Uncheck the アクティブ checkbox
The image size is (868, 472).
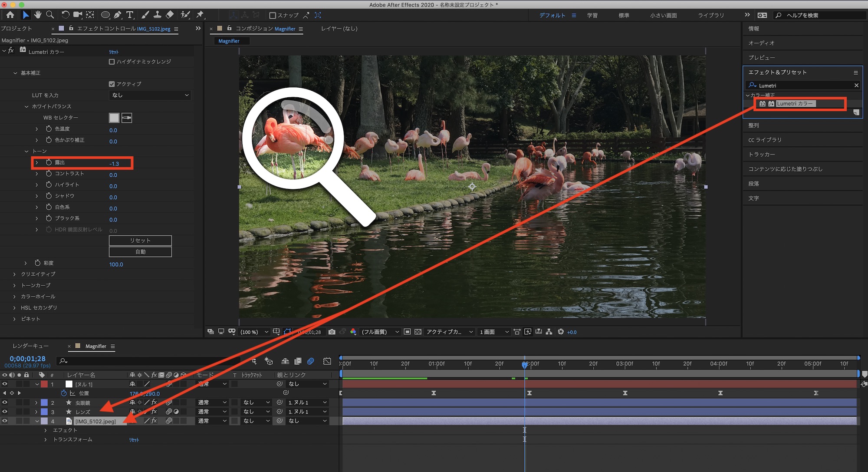pos(112,84)
